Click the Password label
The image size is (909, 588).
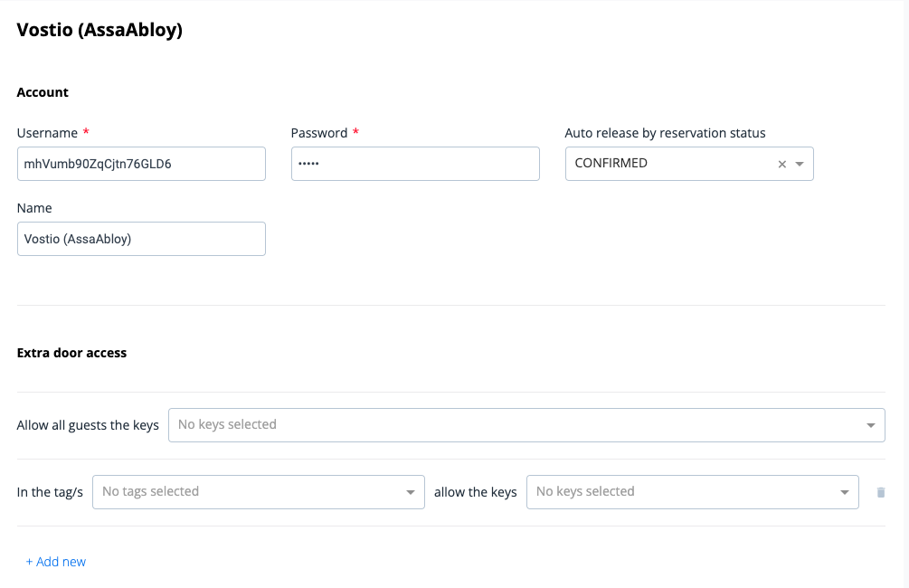(319, 133)
